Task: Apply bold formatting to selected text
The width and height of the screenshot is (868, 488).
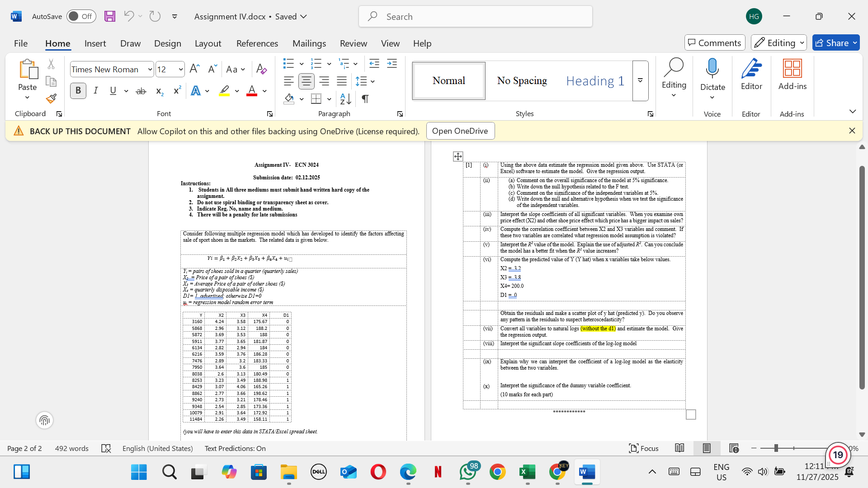Action: 78,90
